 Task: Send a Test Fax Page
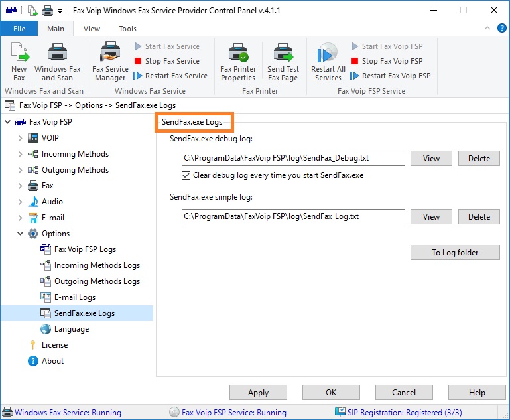pos(283,62)
